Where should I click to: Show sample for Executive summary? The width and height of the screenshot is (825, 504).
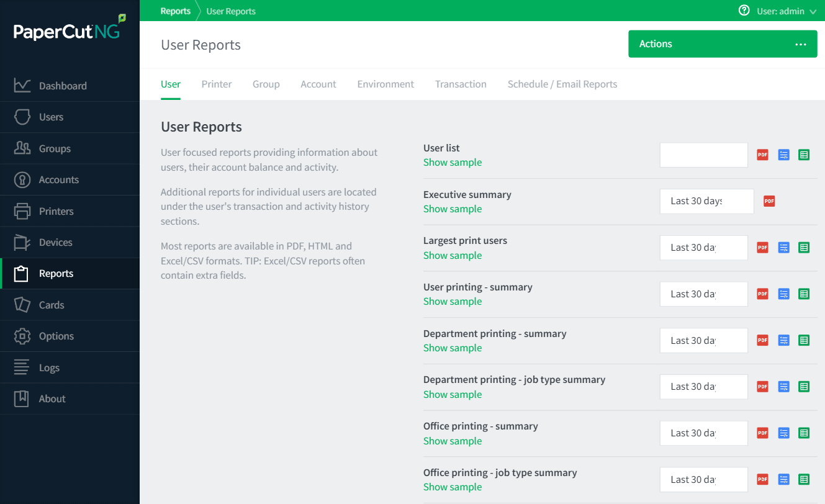(x=453, y=209)
